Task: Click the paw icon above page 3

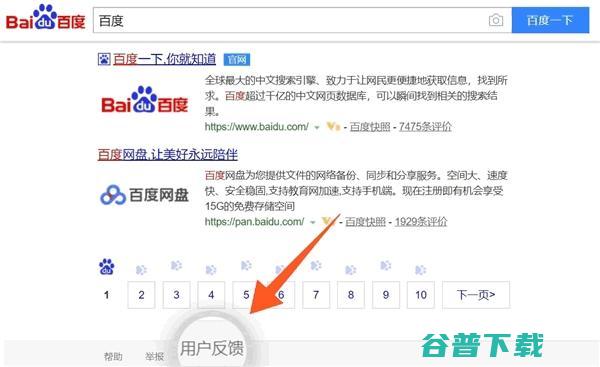Action: [176, 265]
